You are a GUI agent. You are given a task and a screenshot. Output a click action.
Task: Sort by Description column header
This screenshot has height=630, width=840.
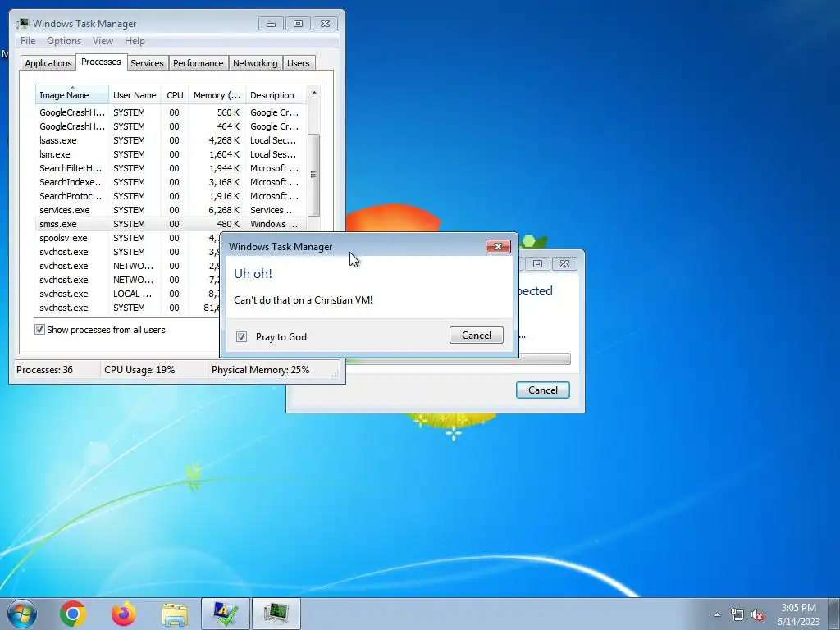click(276, 95)
